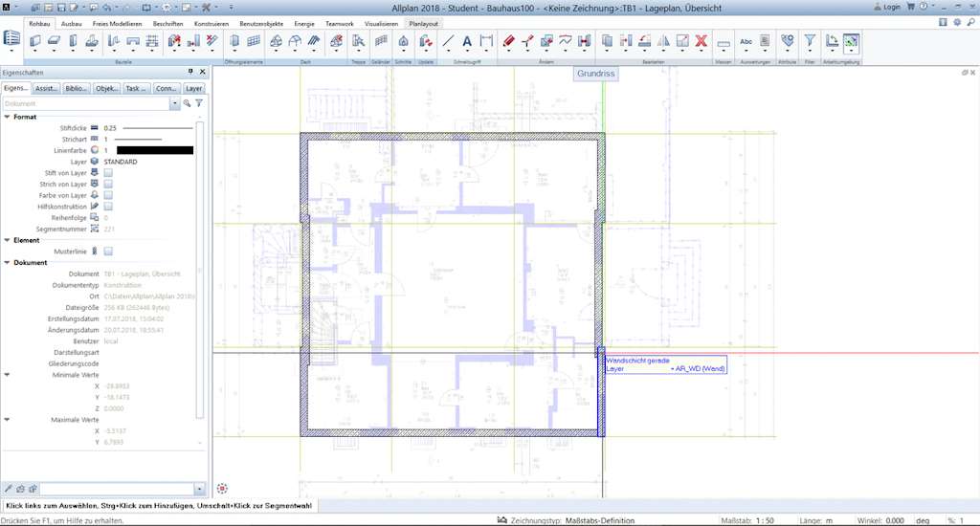Collapse the Format section

8,117
